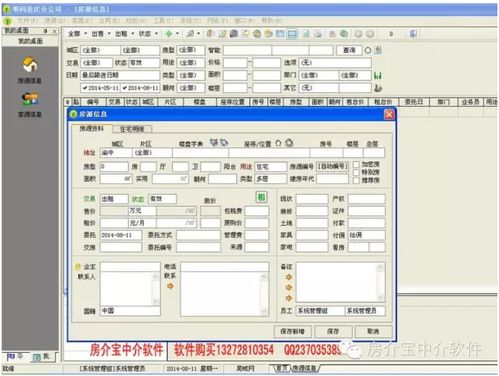The height and width of the screenshot is (376, 499).
Task: Click second icon next to 楼盘字典 label
Action: click(x=224, y=143)
